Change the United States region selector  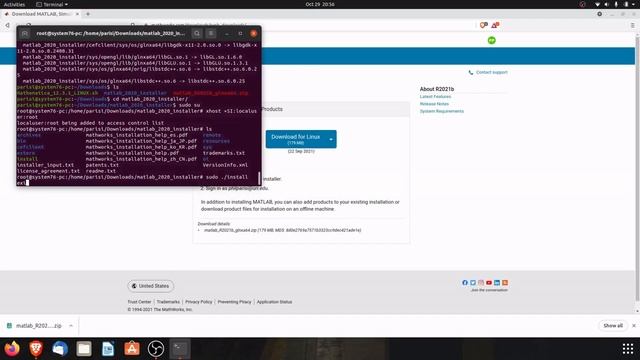150,286
